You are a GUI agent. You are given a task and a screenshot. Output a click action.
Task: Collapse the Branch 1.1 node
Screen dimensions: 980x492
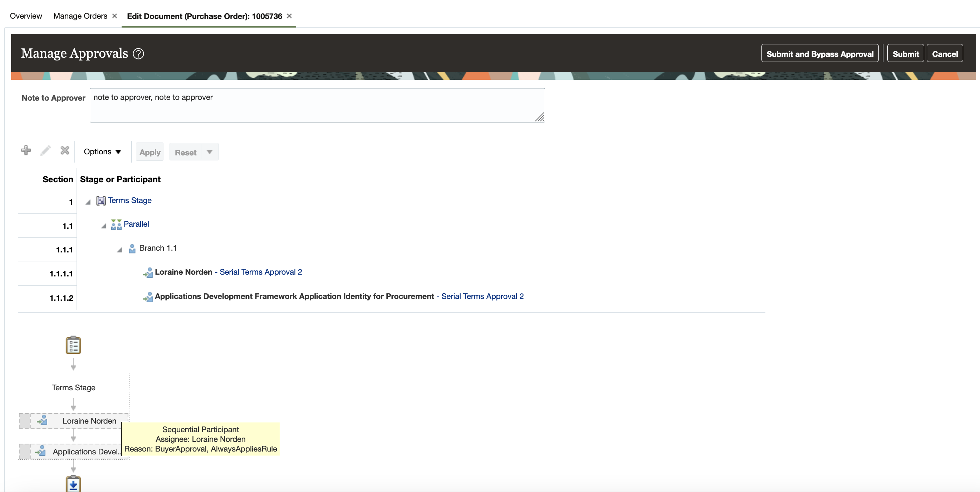[119, 250]
